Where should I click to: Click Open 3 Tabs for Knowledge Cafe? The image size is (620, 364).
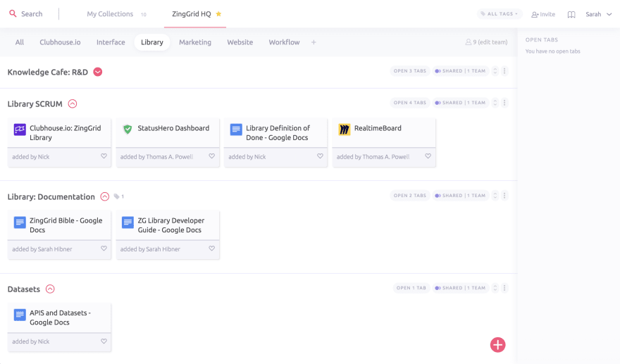click(409, 71)
